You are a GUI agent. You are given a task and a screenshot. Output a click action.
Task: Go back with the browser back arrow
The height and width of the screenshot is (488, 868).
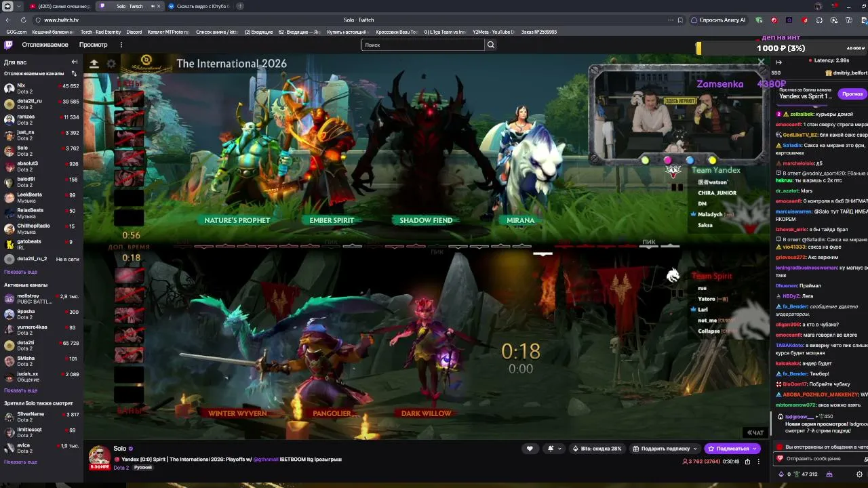8,20
